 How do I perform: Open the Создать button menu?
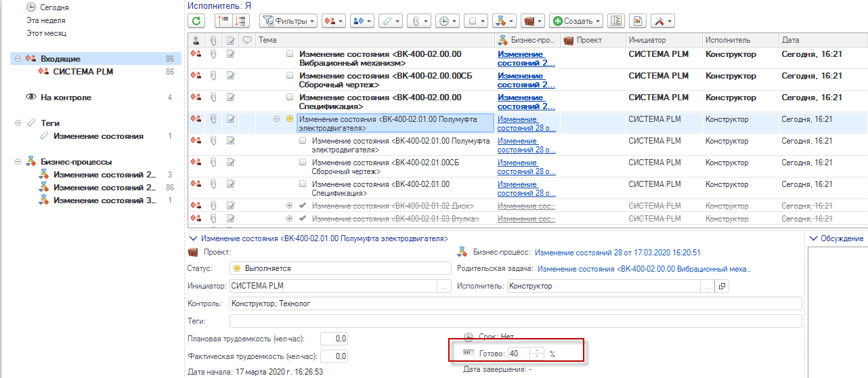tap(576, 21)
